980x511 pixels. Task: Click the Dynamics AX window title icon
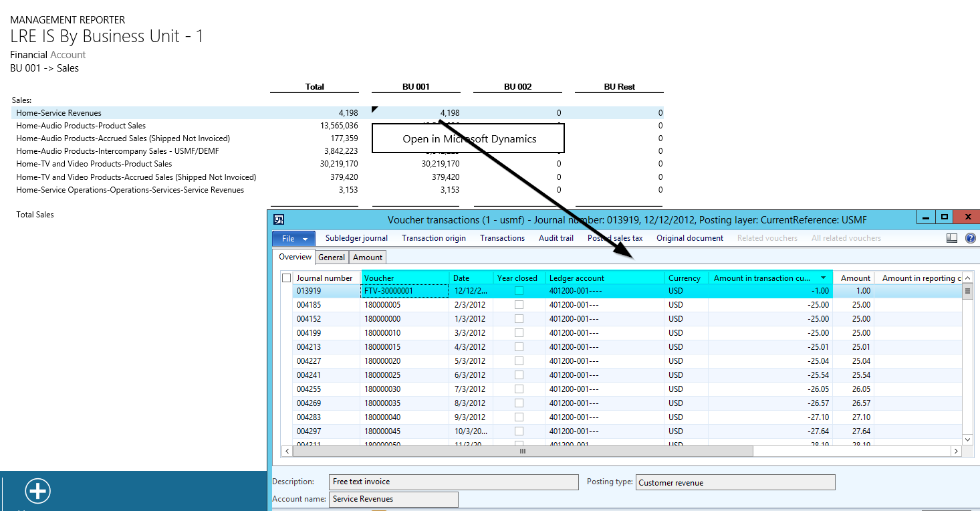(x=279, y=219)
